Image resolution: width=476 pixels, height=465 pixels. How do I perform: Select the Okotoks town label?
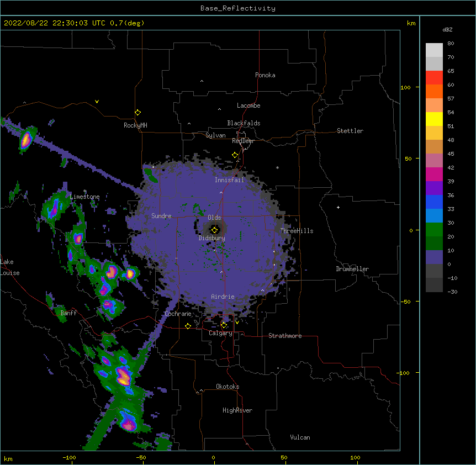point(228,387)
